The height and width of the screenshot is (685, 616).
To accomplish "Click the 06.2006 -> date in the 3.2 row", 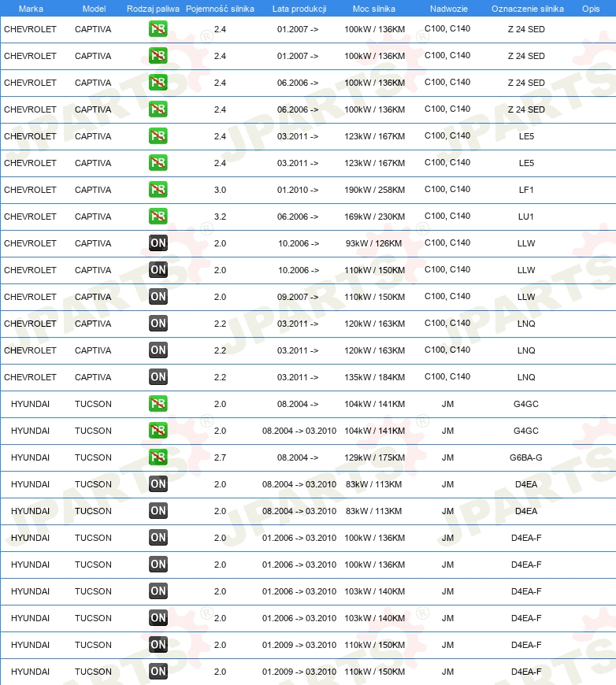I will (298, 217).
